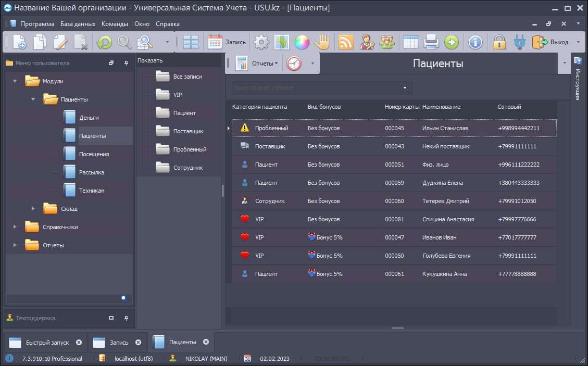Screen dimensions: 588x366
Task: Click the hand icon in the toolbar
Action: (x=323, y=42)
